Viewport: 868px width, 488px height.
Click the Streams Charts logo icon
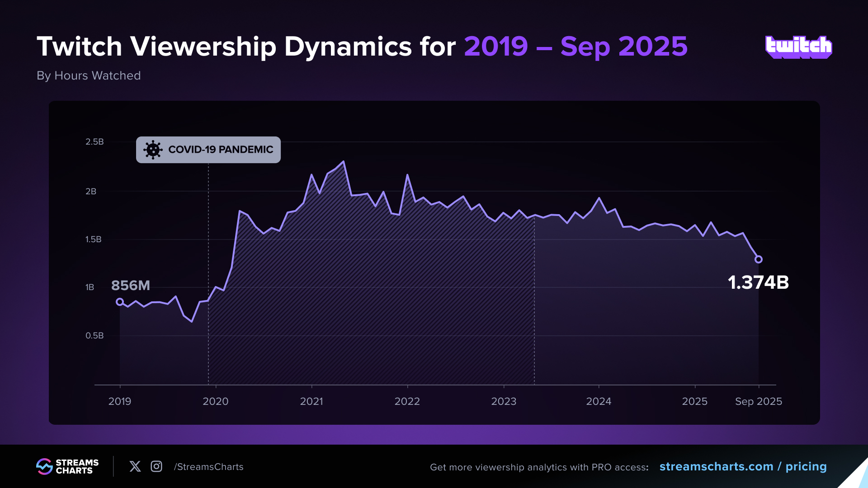click(x=44, y=466)
